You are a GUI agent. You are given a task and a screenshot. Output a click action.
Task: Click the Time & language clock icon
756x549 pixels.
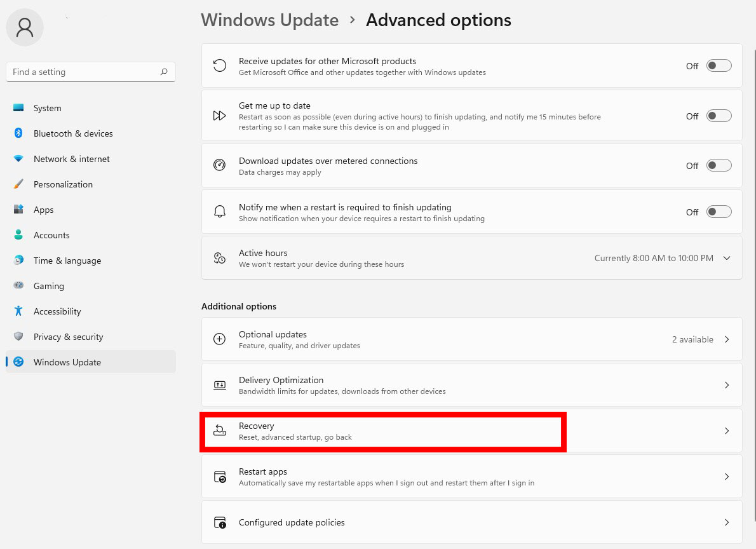[18, 260]
